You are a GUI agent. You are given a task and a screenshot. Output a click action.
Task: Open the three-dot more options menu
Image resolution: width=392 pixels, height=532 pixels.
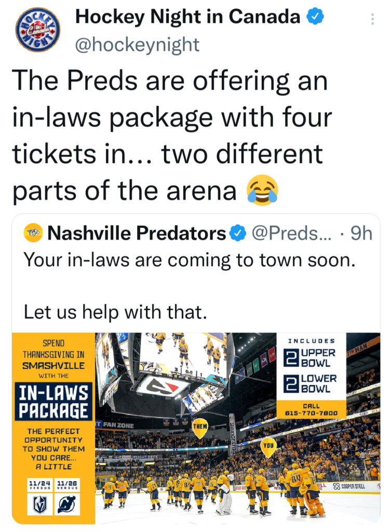[372, 19]
